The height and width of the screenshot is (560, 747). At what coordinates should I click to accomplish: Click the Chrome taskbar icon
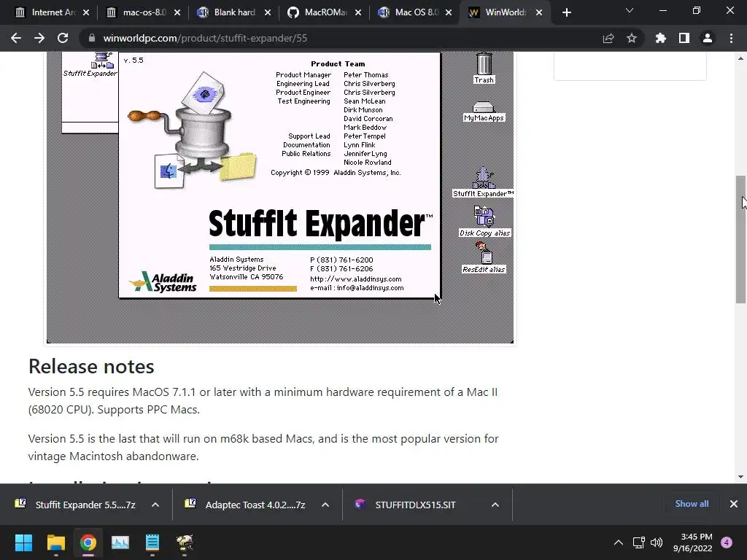[x=88, y=542]
